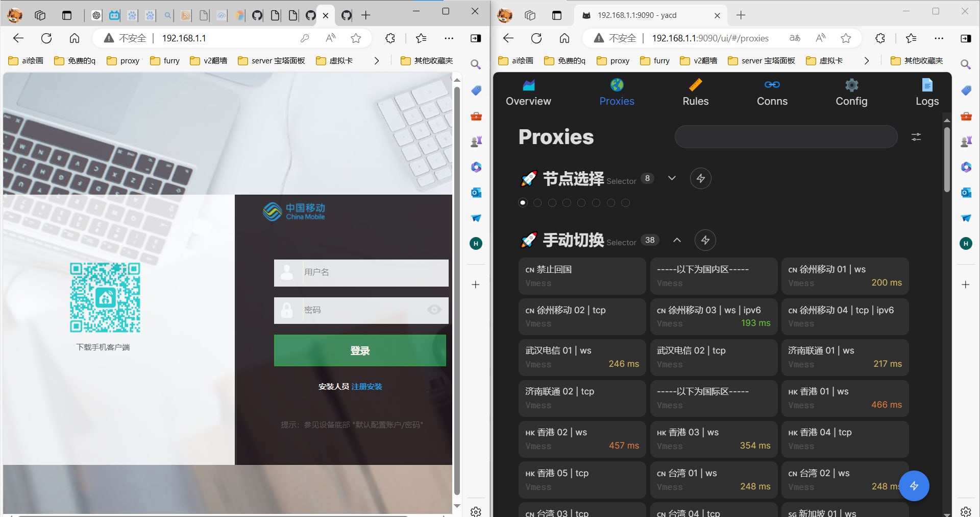This screenshot has width=980, height=517.
Task: Collapse the 手动切换 group chevron
Action: (677, 240)
